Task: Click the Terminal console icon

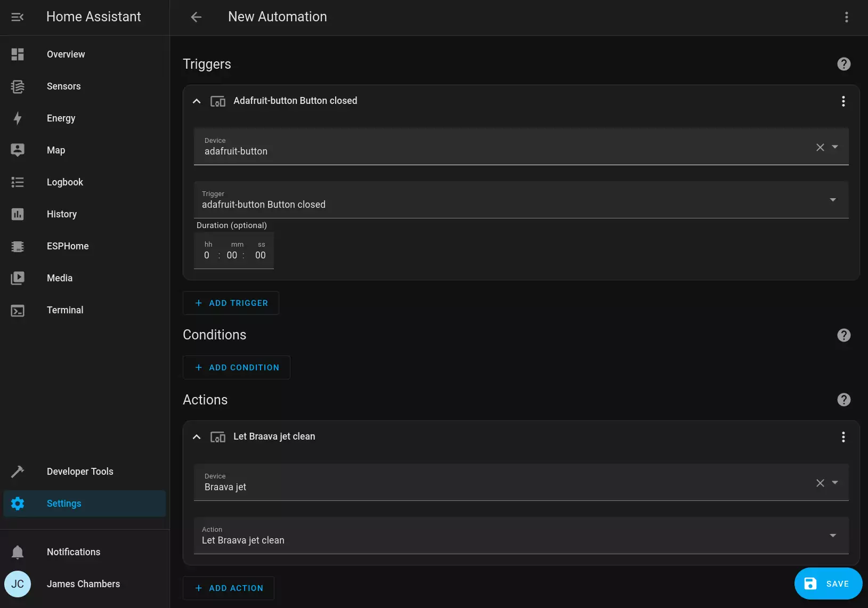Action: 18,310
